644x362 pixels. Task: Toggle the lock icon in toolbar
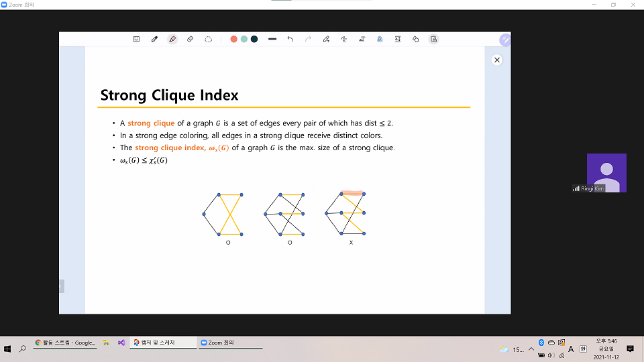[433, 40]
